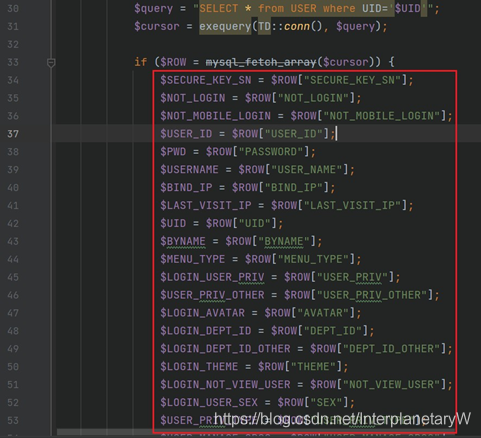This screenshot has height=438, width=481.
Task: Click the exequery function call
Action: pyautogui.click(x=225, y=26)
